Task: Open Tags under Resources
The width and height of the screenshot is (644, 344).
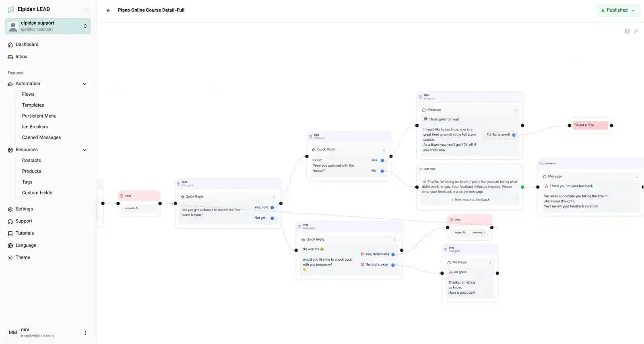Action: 27,182
